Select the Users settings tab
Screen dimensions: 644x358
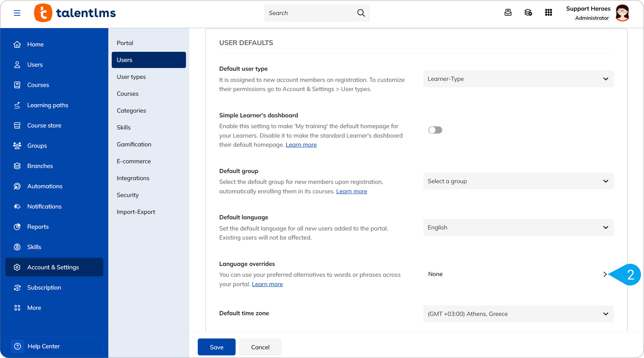[149, 60]
